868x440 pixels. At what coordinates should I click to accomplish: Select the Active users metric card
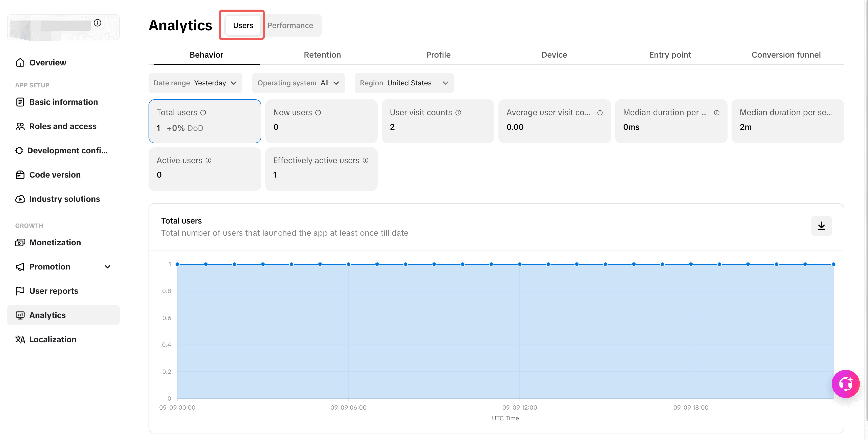(205, 169)
